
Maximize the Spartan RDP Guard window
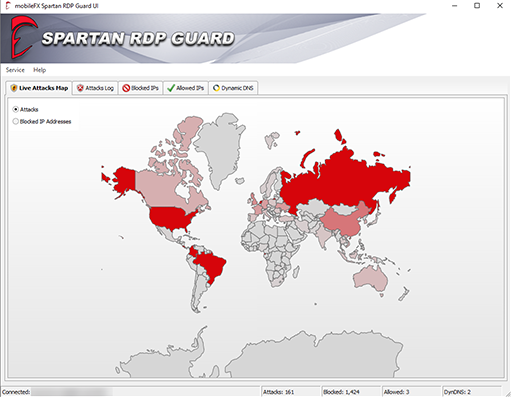(477, 6)
